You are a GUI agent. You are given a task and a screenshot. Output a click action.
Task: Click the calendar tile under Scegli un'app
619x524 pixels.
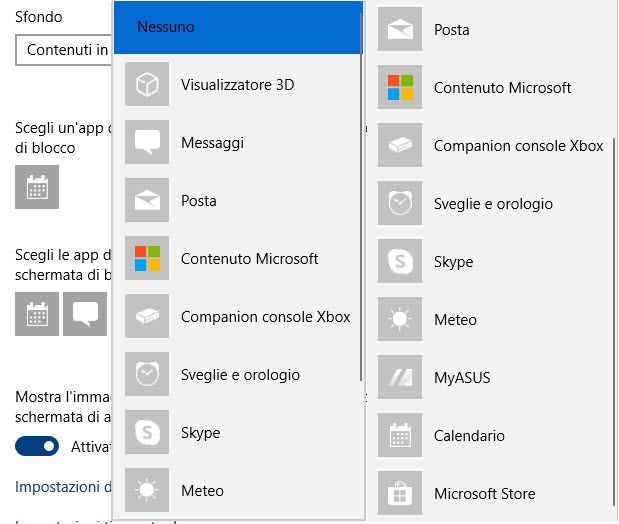pyautogui.click(x=37, y=187)
